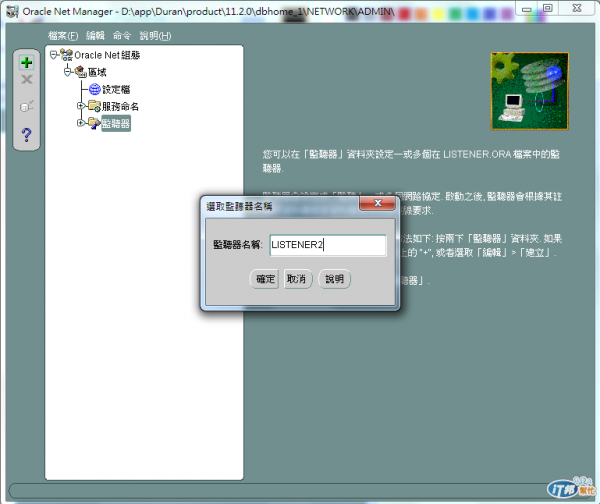600x504 pixels.
Task: Collapse the Oracle Net 組態 root node
Action: click(53, 55)
